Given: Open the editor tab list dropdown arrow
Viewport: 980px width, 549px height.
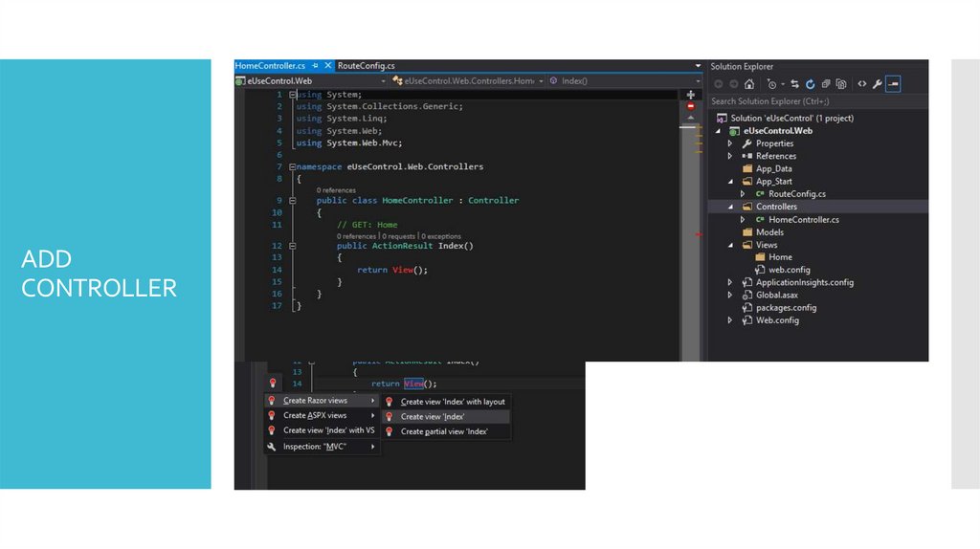Looking at the screenshot, I should tap(698, 66).
